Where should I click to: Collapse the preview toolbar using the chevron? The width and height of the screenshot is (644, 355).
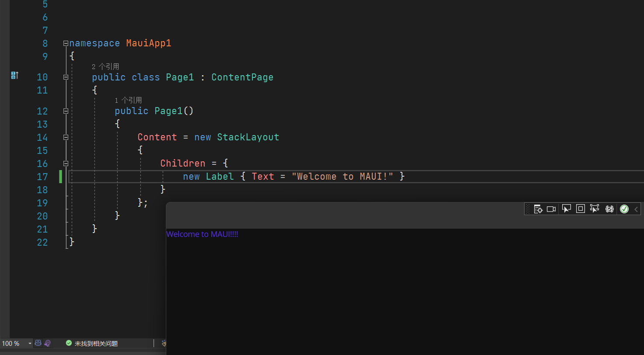click(x=636, y=209)
